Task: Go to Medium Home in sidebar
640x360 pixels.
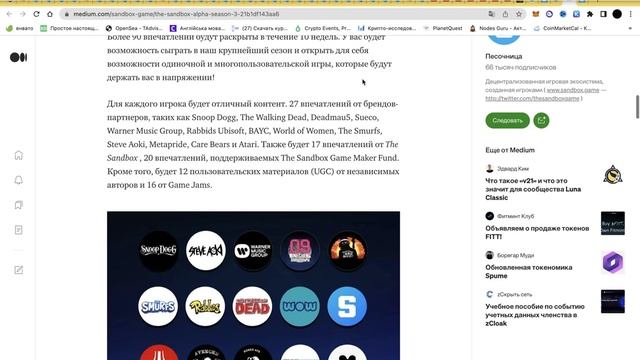Action: [x=18, y=155]
